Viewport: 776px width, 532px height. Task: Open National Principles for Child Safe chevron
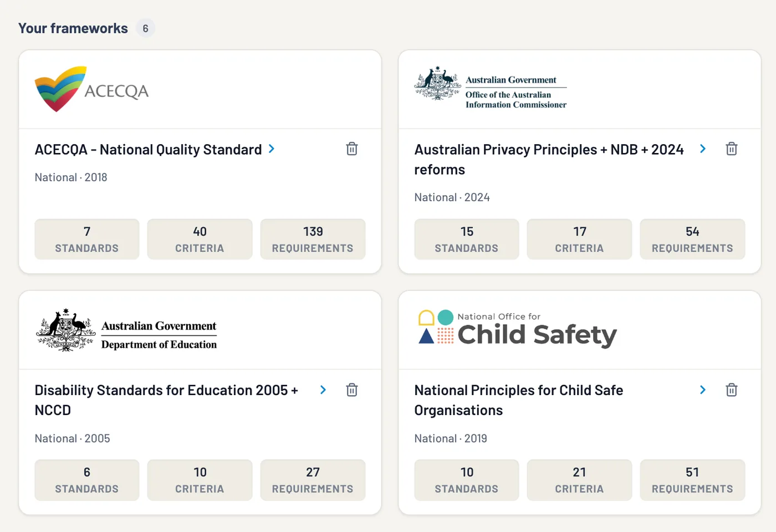point(703,390)
